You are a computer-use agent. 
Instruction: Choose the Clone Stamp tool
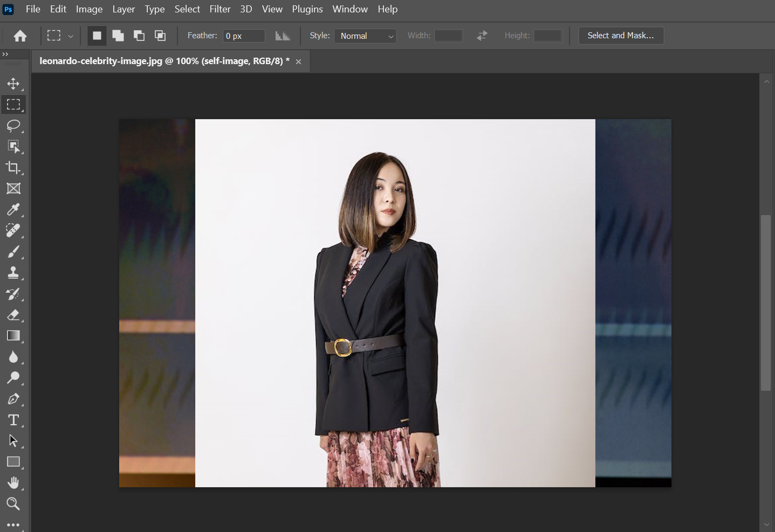click(x=13, y=273)
